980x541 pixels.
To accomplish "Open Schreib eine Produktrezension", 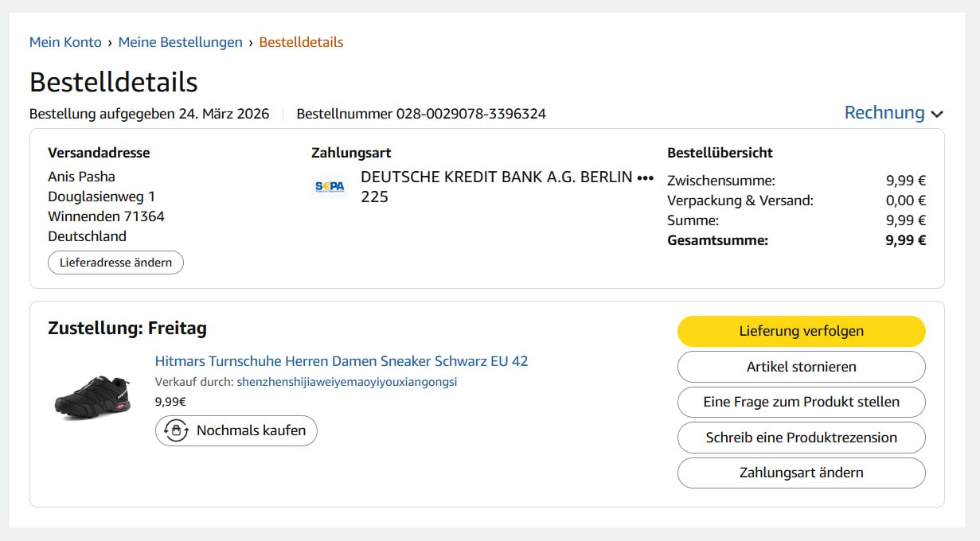I will (801, 438).
